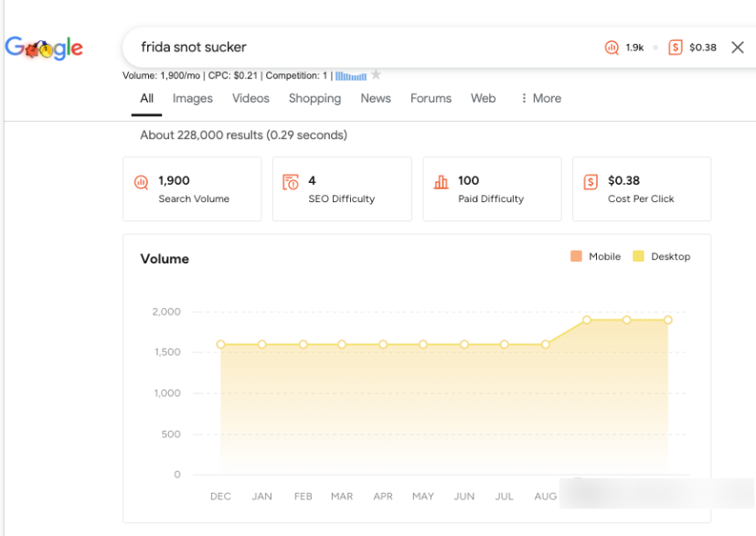Viewport: 756px width, 536px height.
Task: Toggle the Desktop legend swatch
Action: (x=638, y=256)
